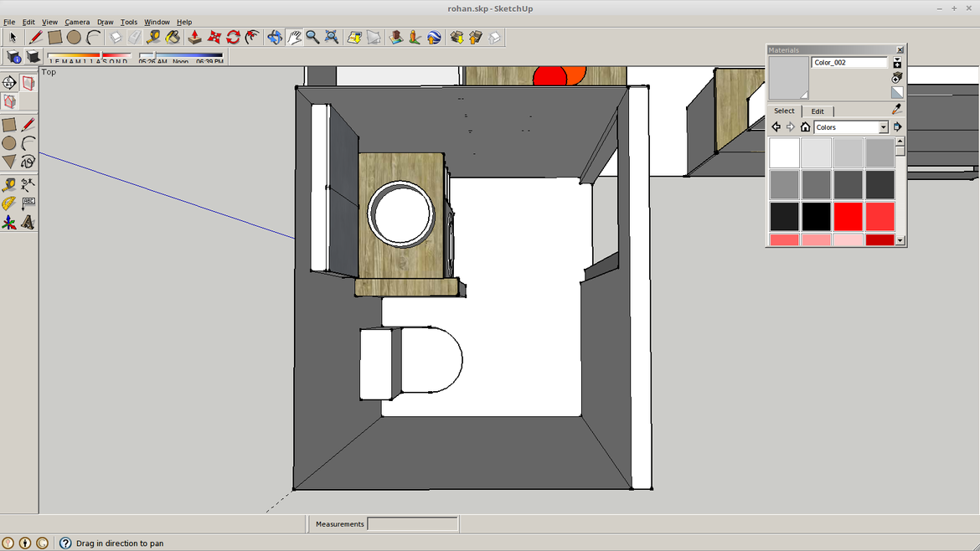Open the Materials Details flyout arrow
The image size is (980, 551).
pos(897,127)
